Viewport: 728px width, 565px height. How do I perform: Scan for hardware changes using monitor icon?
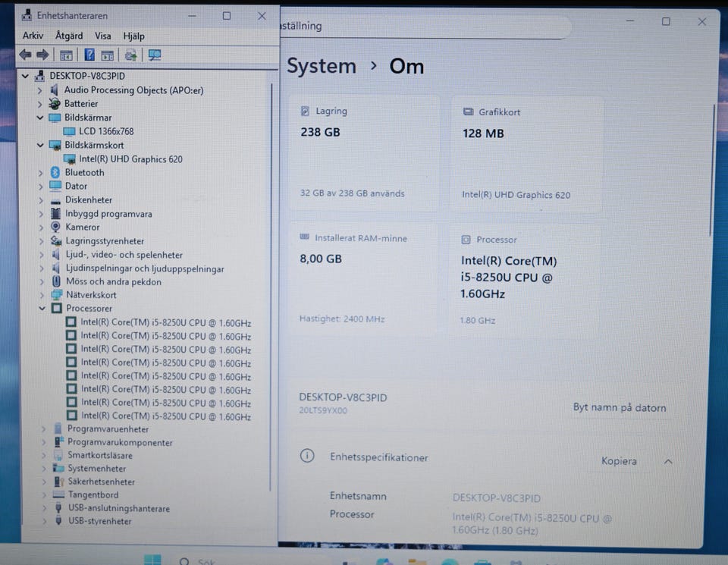point(155,55)
